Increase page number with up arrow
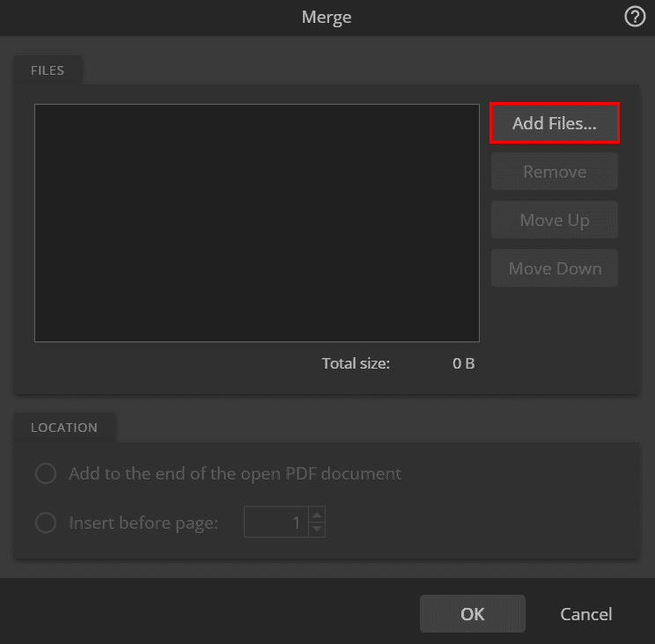655x644 pixels. click(x=317, y=515)
